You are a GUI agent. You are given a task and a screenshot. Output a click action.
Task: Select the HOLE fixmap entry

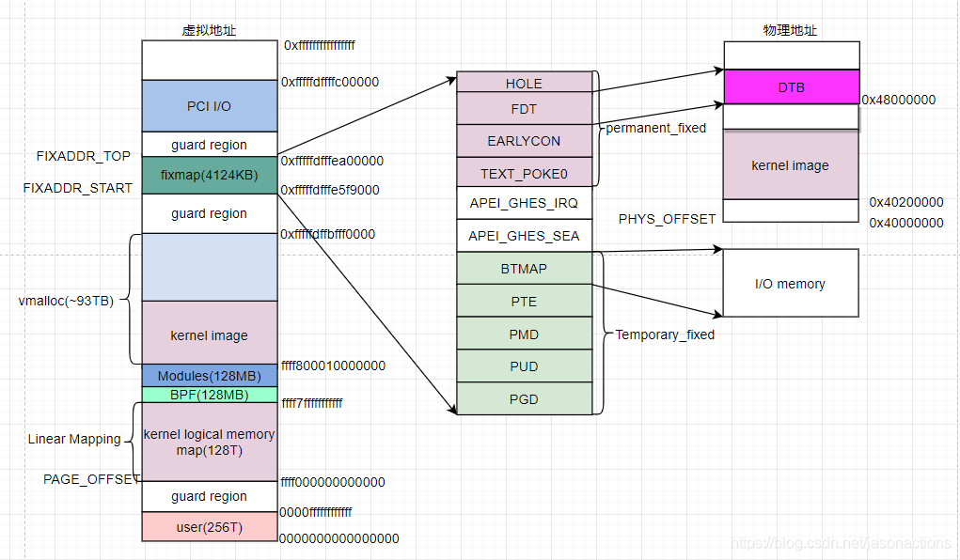pos(524,83)
